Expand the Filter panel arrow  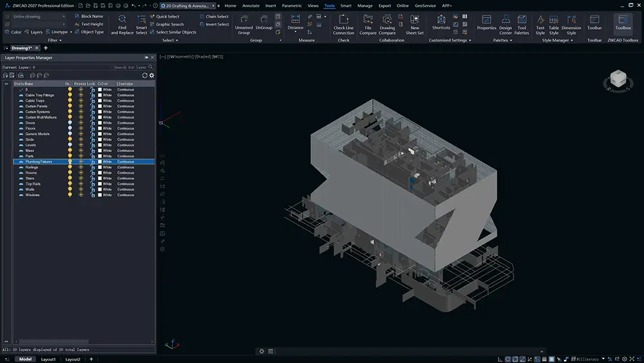click(x=61, y=40)
